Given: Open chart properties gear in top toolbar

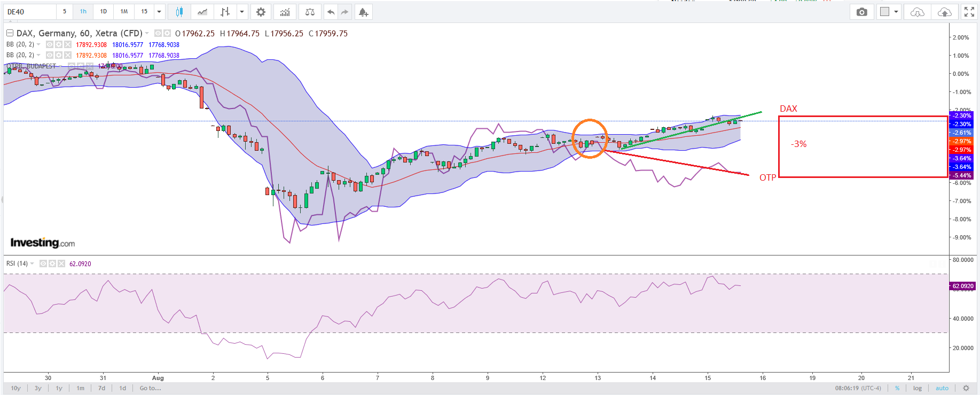Looking at the screenshot, I should point(261,12).
